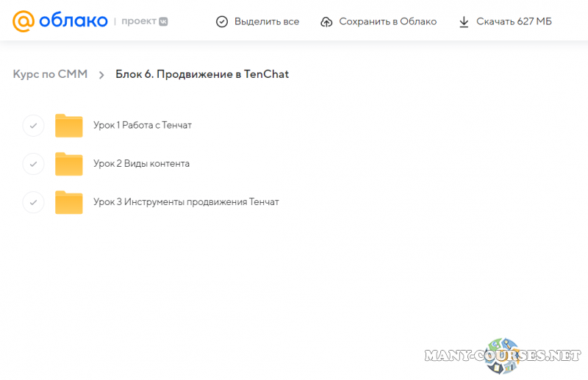588x380 pixels.
Task: Go back to Курс по СММ breadcrumb
Action: (50, 74)
